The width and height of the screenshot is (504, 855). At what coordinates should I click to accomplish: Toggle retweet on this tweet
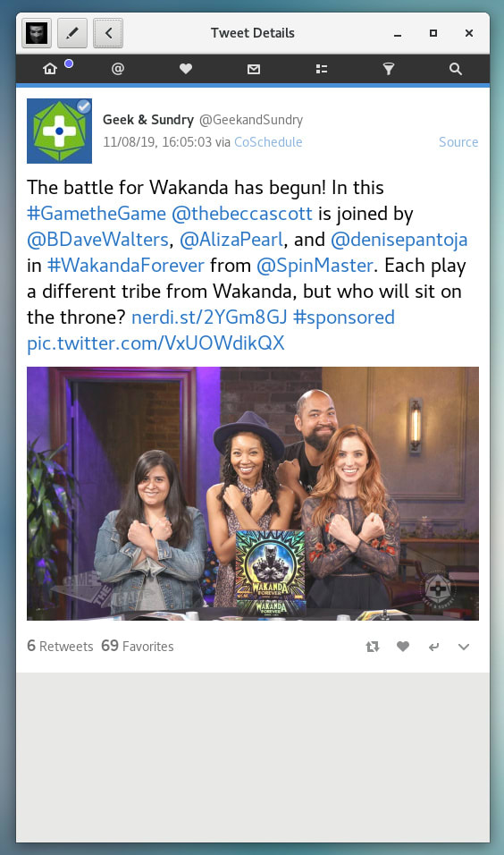(x=372, y=647)
